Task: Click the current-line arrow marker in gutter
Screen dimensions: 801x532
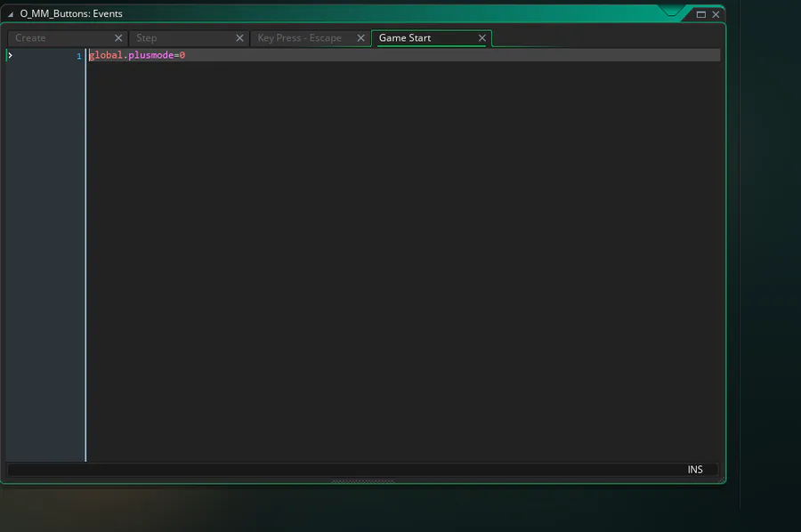Action: 10,55
